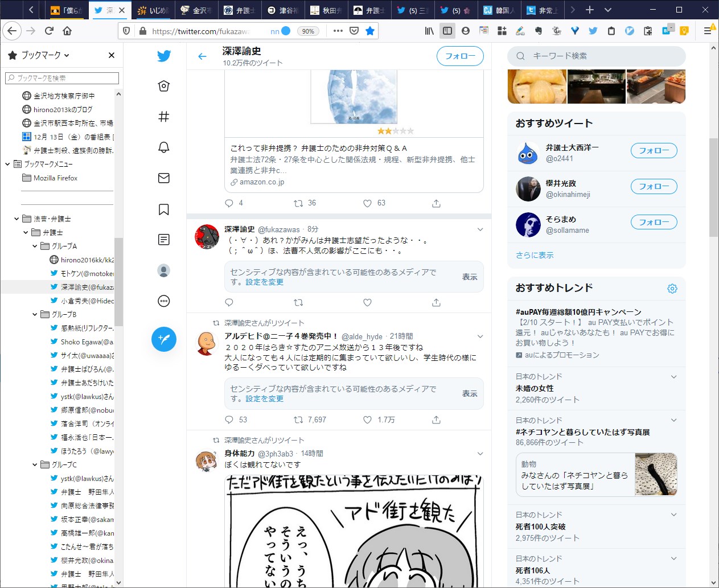The width and height of the screenshot is (719, 588).
Task: Open Lists icon in Twitter sidebar
Action: click(x=164, y=240)
